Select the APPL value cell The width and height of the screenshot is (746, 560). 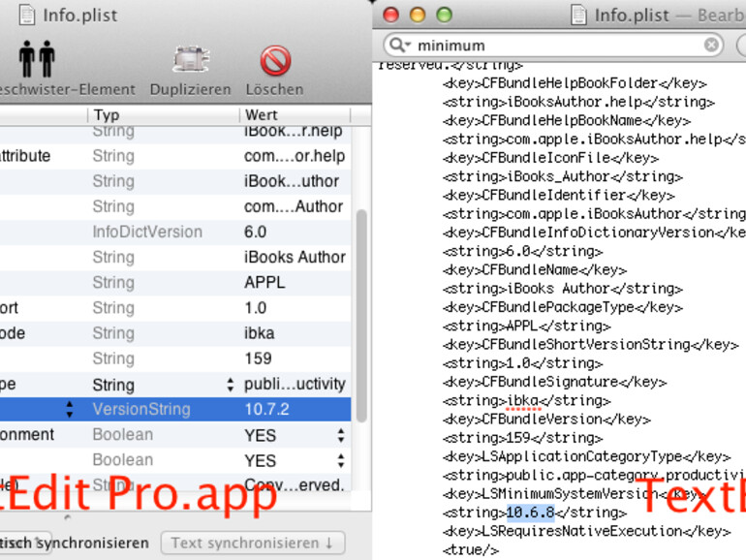coord(264,283)
